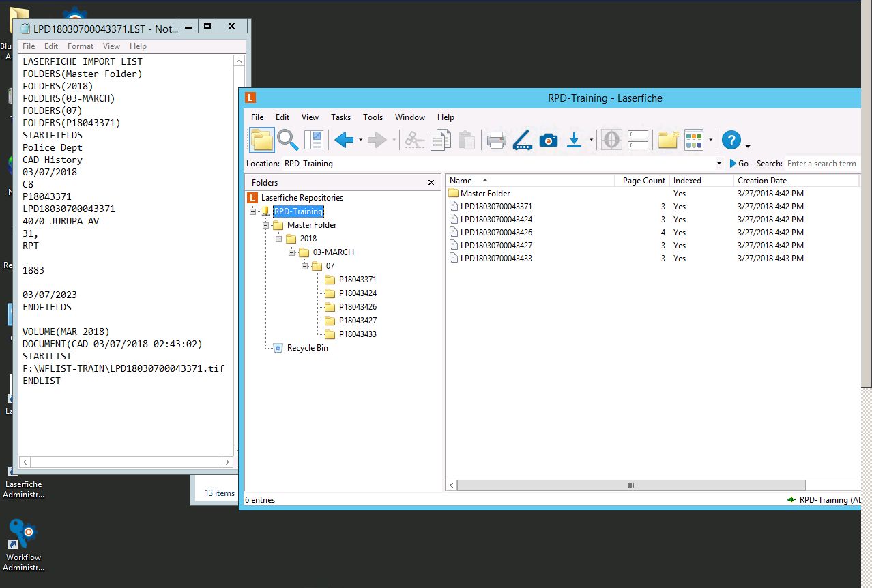The image size is (872, 588).
Task: Toggle the folder browser pane toolbar icon
Action: [x=261, y=140]
